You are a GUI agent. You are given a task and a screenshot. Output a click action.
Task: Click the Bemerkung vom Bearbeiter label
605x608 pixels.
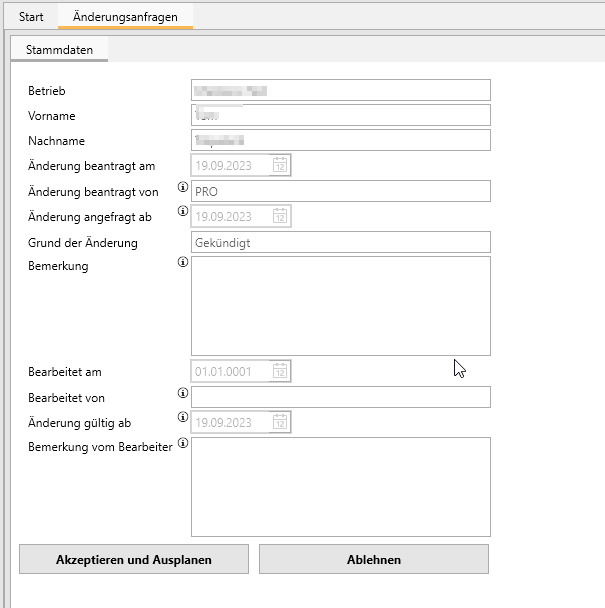click(x=100, y=447)
